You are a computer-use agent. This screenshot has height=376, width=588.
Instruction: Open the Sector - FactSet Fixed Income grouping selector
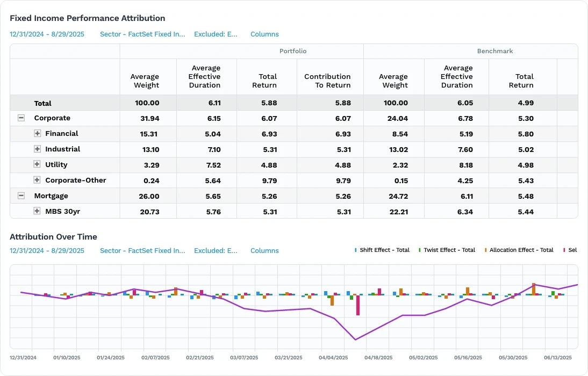tap(142, 34)
